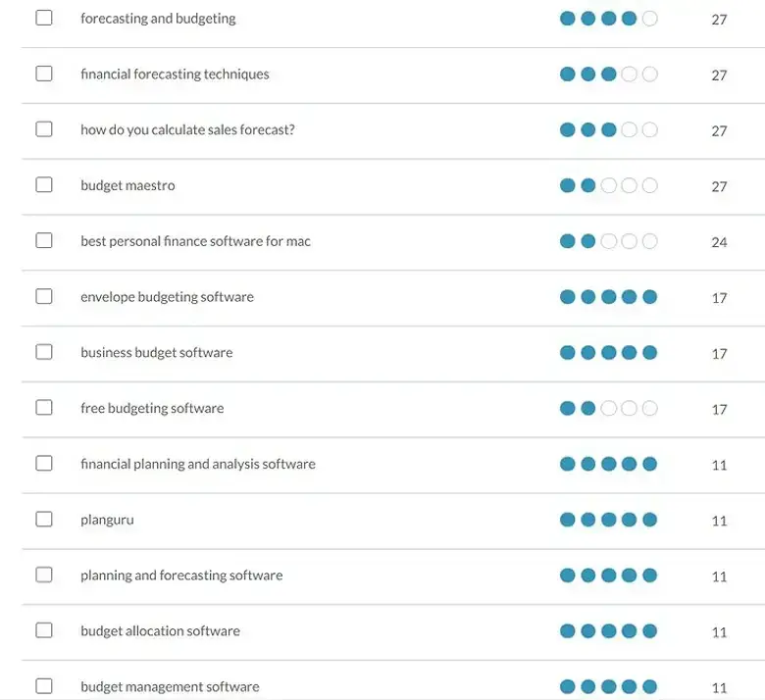765x700 pixels.
Task: Open the 'envelope budgeting software' keyword link
Action: coord(167,297)
